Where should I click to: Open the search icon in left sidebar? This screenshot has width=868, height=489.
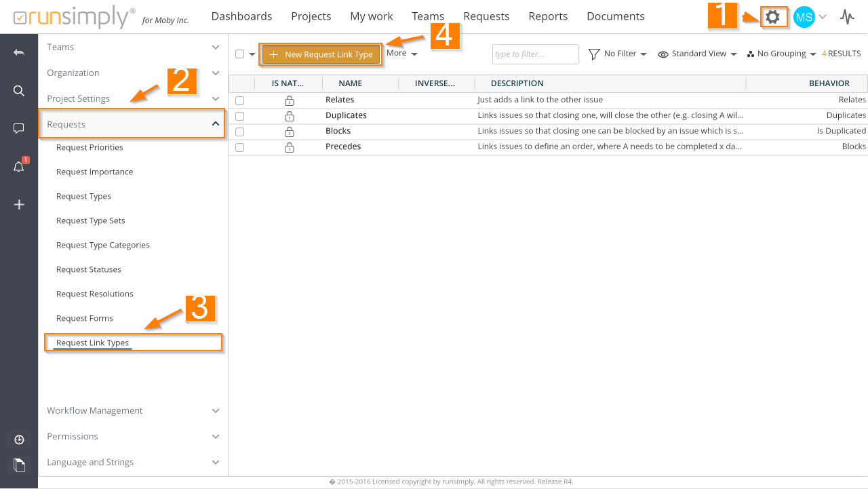pyautogui.click(x=19, y=91)
